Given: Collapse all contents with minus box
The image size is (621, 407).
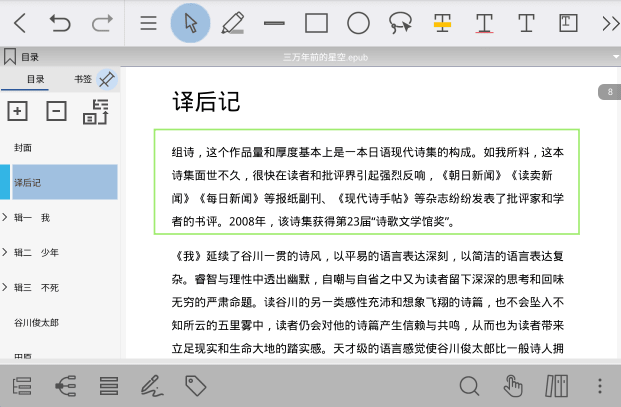Looking at the screenshot, I should click(57, 111).
